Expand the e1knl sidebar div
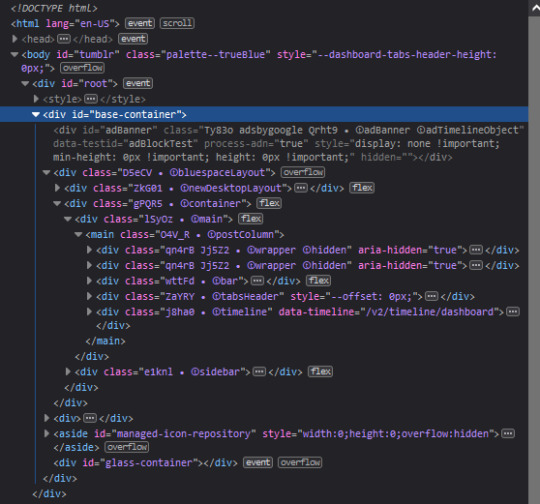The image size is (540, 504). (68, 372)
